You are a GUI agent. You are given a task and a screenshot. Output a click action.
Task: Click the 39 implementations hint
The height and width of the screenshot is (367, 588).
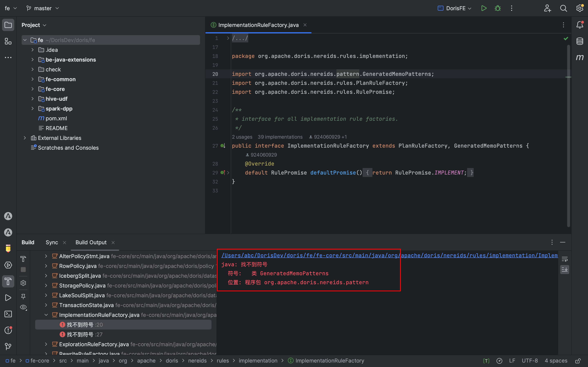tap(280, 137)
